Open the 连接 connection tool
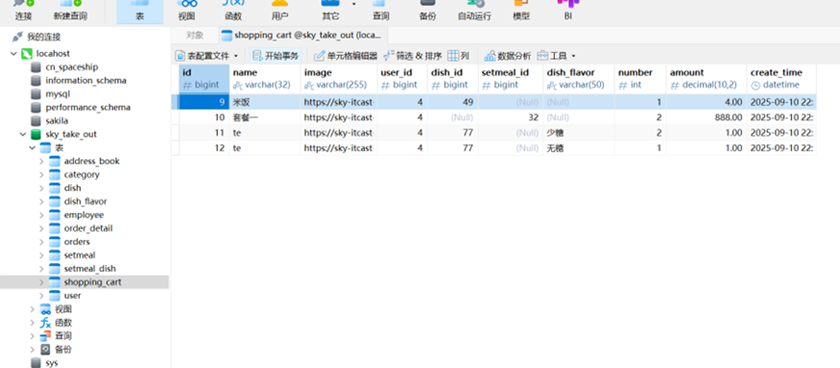This screenshot has height=368, width=840. click(24, 11)
